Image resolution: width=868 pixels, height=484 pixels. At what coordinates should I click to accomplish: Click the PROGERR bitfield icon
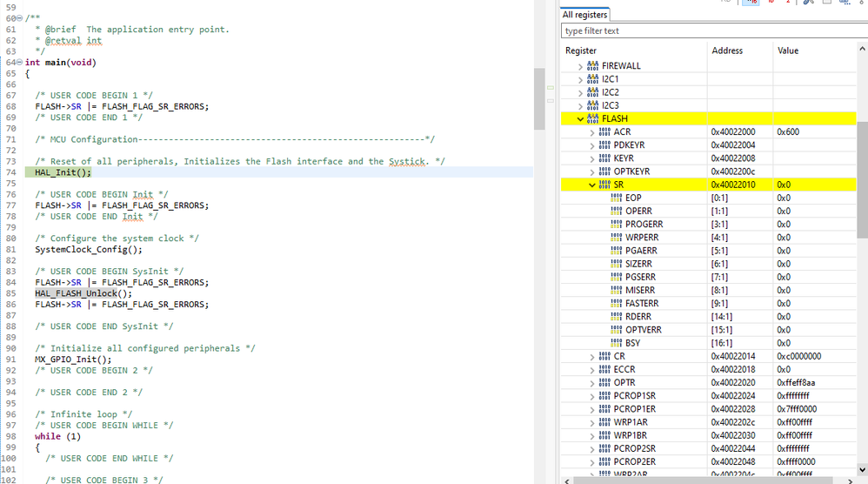pyautogui.click(x=616, y=225)
